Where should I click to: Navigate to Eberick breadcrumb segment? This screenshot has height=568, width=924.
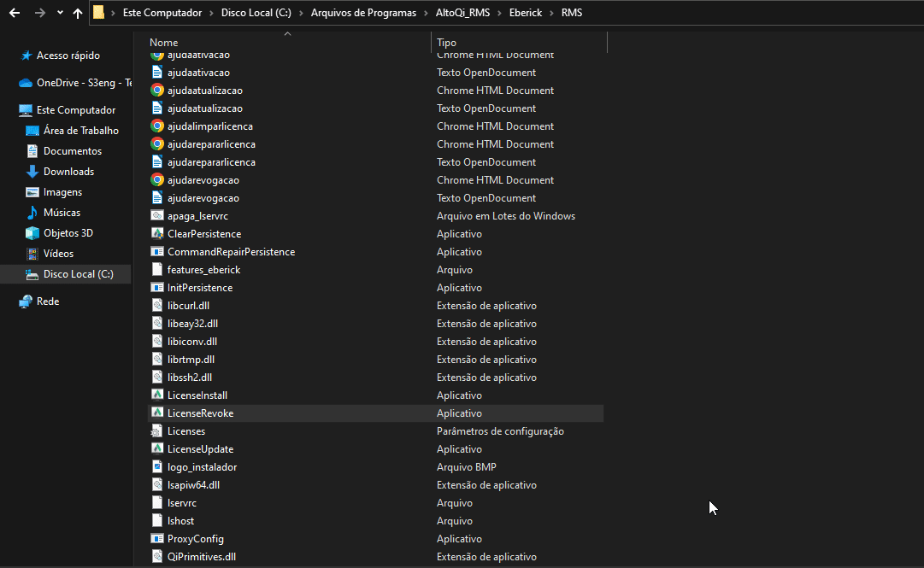point(525,12)
